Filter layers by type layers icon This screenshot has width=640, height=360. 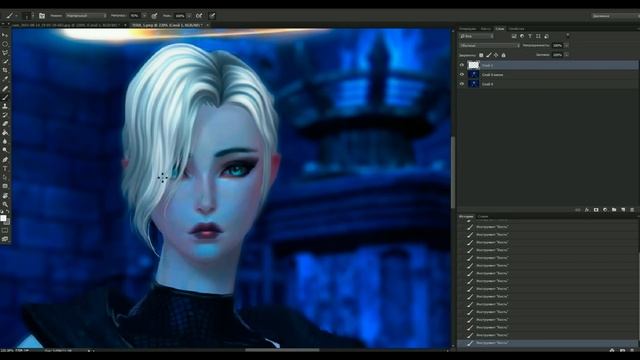click(x=530, y=36)
